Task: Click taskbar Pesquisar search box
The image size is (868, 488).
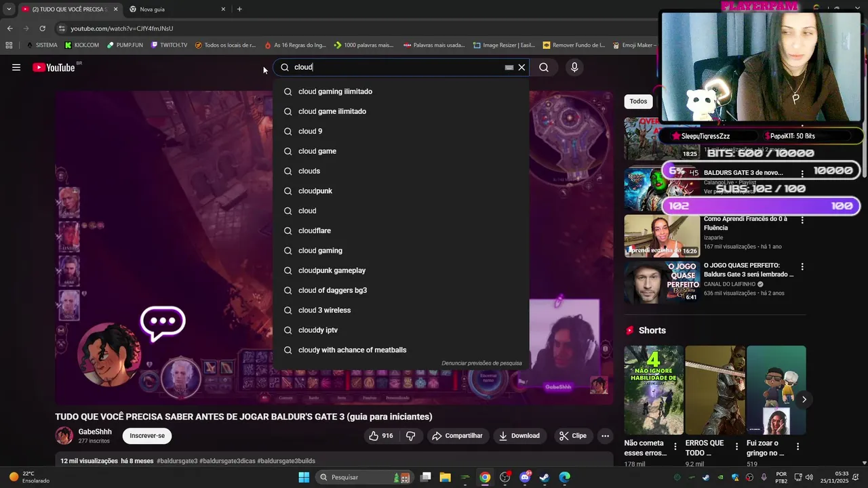Action: 363,477
